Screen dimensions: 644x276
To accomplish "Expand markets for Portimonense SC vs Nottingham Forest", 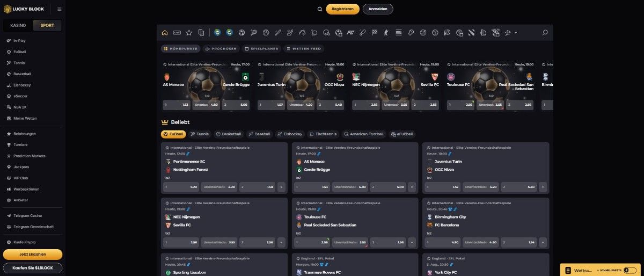I will click(281, 187).
